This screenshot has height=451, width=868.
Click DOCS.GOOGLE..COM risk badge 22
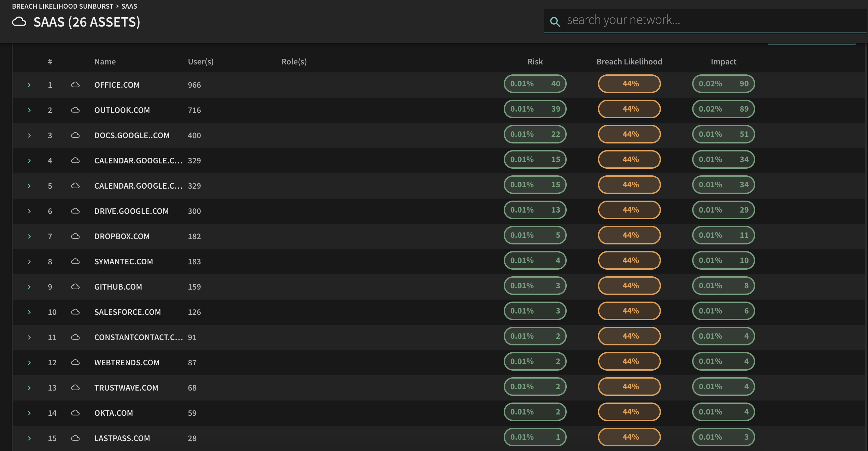point(535,134)
